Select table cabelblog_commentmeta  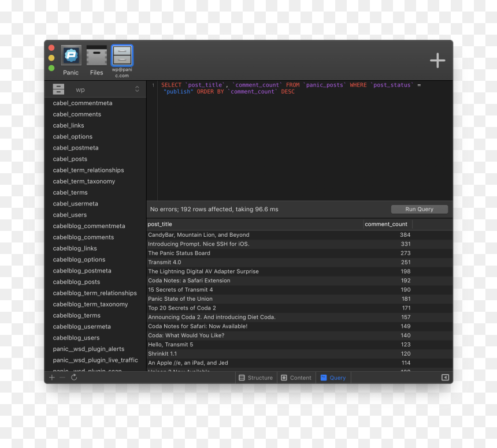click(x=95, y=226)
